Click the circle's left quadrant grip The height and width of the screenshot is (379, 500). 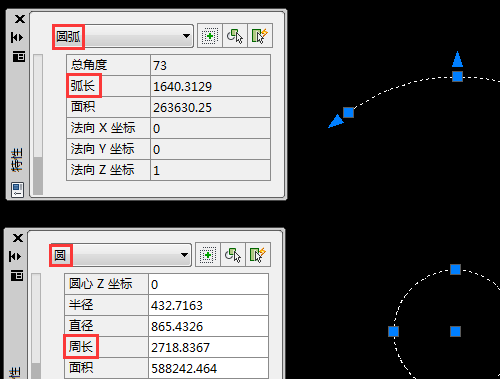[393, 331]
